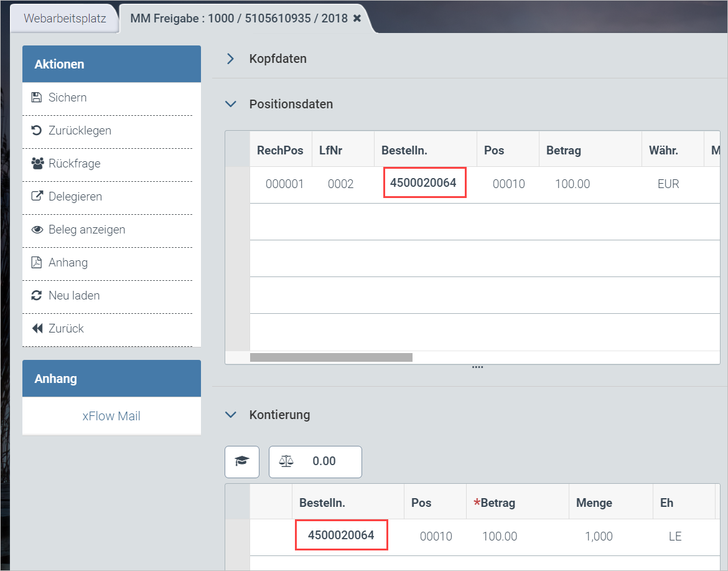Click the balance scale 0.00 button
Screen dimensions: 728x571
pyautogui.click(x=315, y=461)
